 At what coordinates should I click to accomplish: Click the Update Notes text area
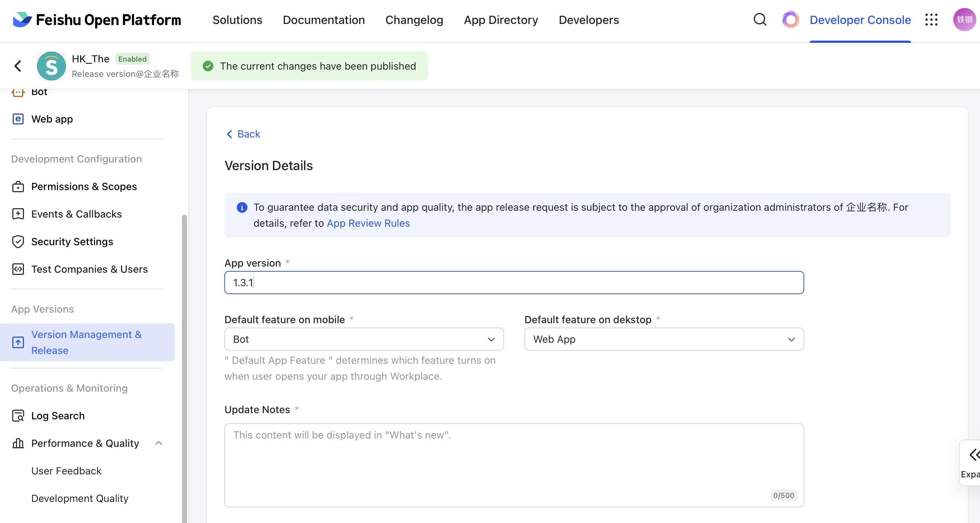514,465
